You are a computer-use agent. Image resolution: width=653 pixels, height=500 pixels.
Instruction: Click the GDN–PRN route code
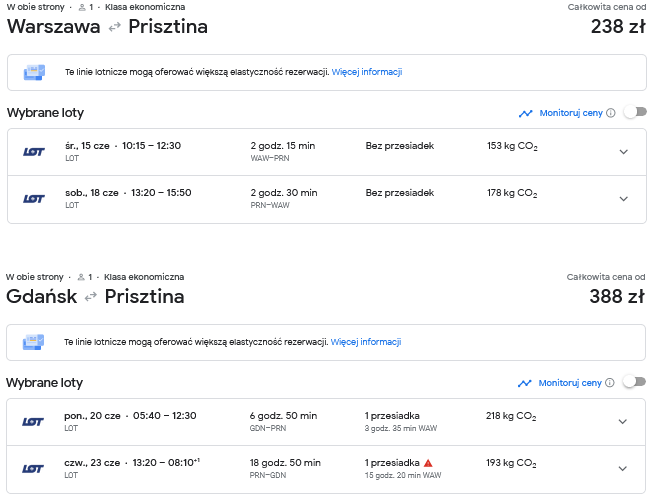(268, 428)
